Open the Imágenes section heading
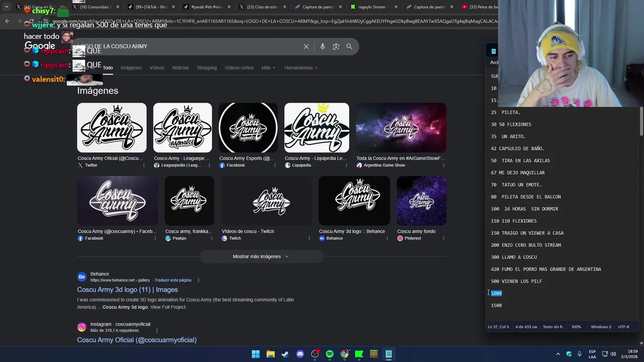The image size is (644, 362). pyautogui.click(x=98, y=90)
